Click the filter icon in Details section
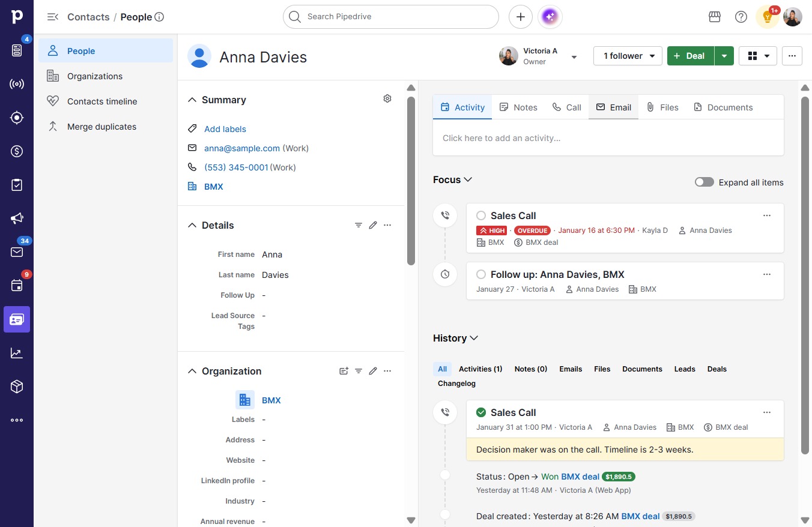812x527 pixels. tap(359, 225)
